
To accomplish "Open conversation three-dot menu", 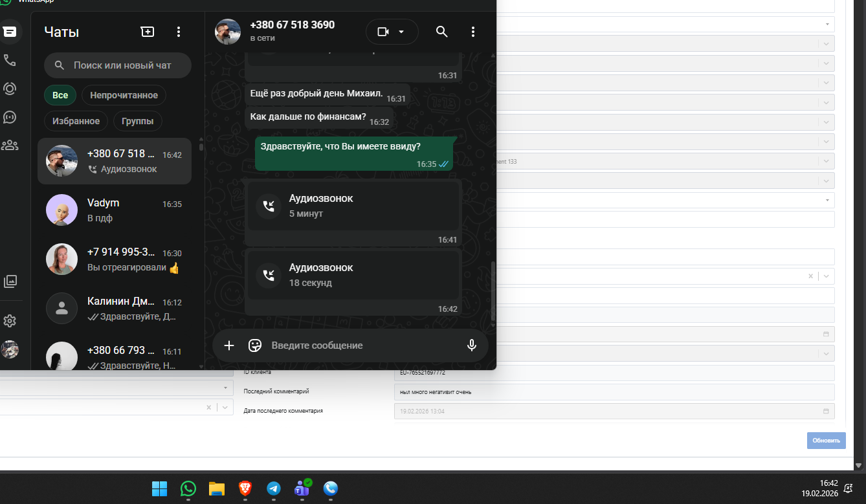I will pos(473,32).
